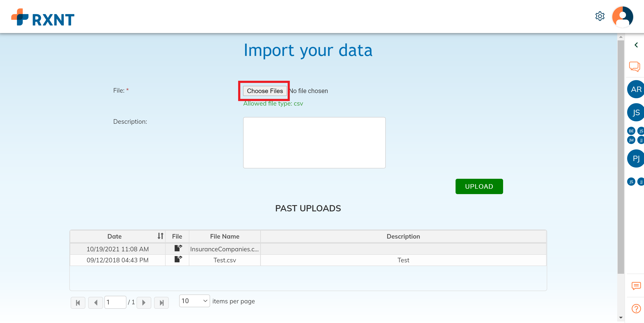The image size is (644, 323).
Task: Click the InsuranceCompanies.c... file name
Action: (x=224, y=249)
